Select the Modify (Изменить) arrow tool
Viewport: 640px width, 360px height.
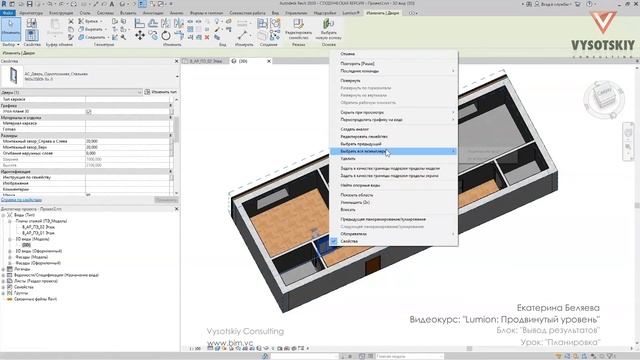tap(11, 29)
